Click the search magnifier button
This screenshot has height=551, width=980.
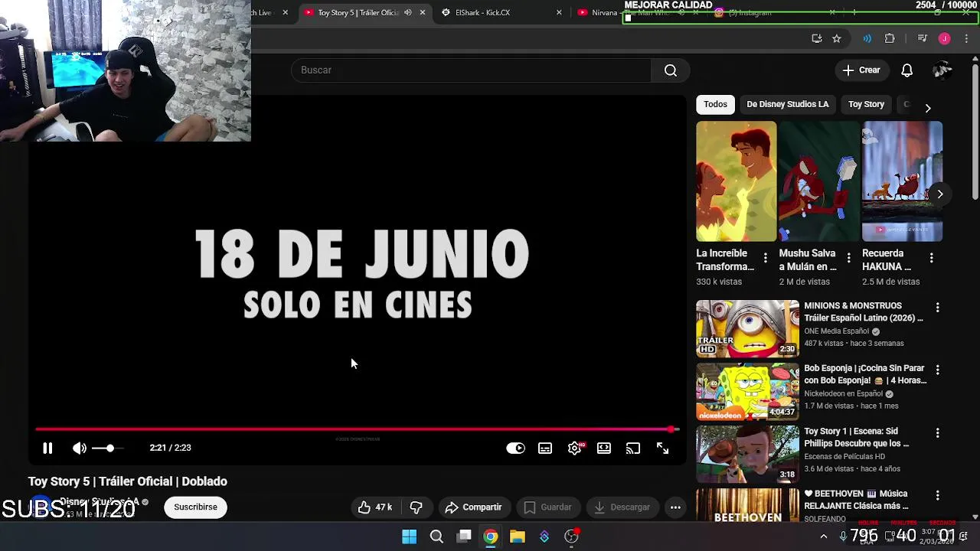pyautogui.click(x=671, y=70)
